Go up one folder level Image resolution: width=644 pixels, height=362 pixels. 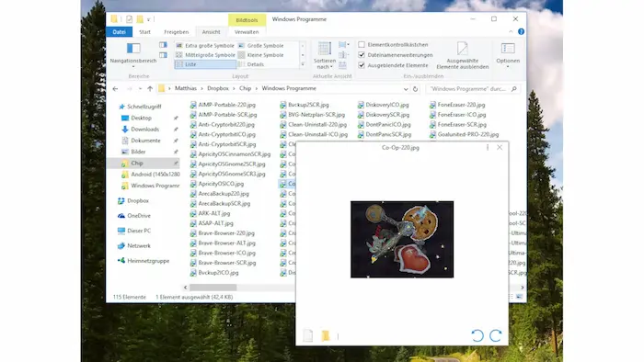point(150,88)
